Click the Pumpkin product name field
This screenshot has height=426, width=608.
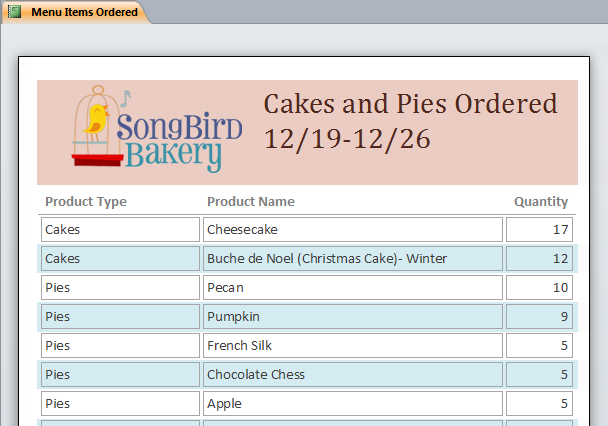[x=353, y=317]
